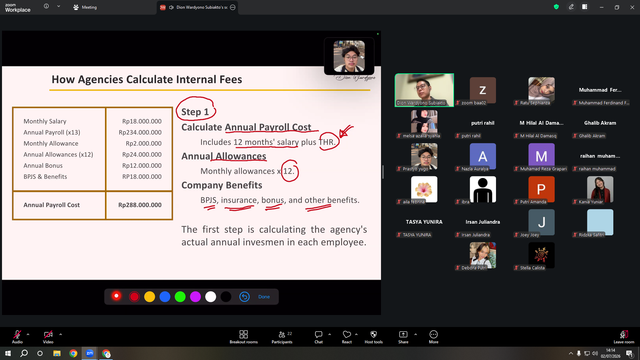Screen dimensions: 640x360
Task: Select the Stella Calista participant tile
Action: click(x=541, y=256)
